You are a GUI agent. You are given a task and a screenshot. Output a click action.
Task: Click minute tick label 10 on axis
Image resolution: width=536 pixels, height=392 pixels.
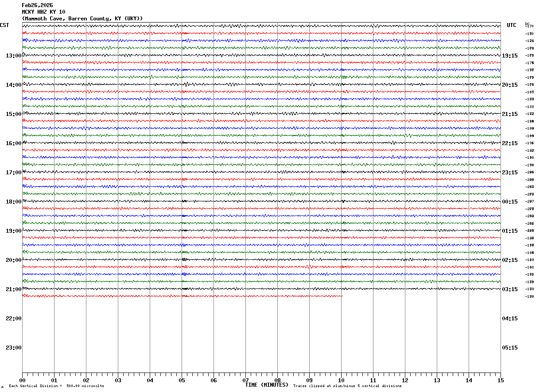pos(341,380)
